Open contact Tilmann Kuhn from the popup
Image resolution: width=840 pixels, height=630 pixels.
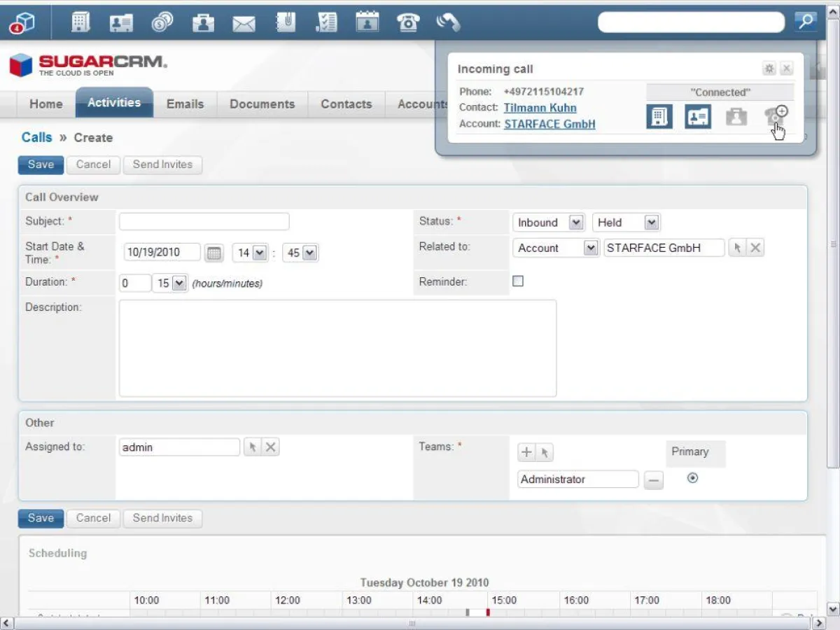(539, 108)
